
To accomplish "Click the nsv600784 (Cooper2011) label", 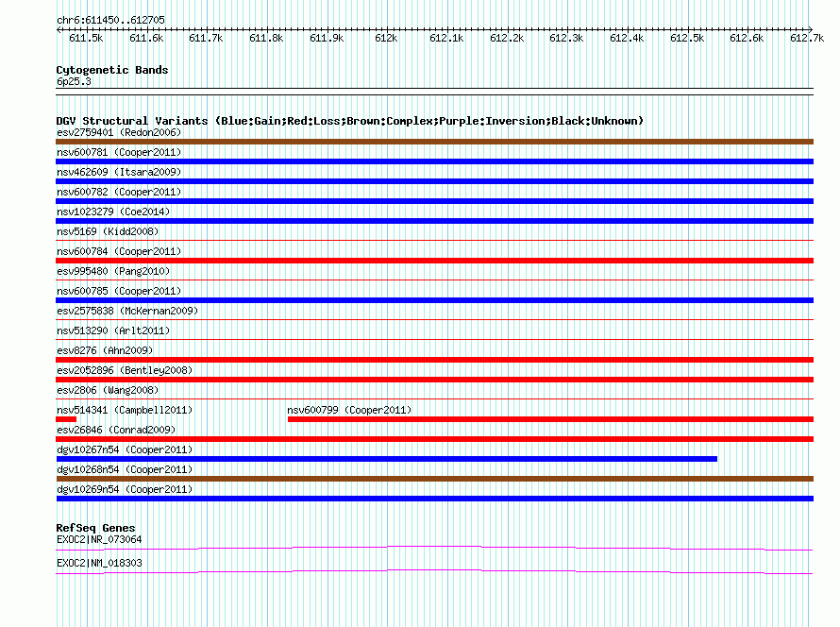I will coord(119,251).
